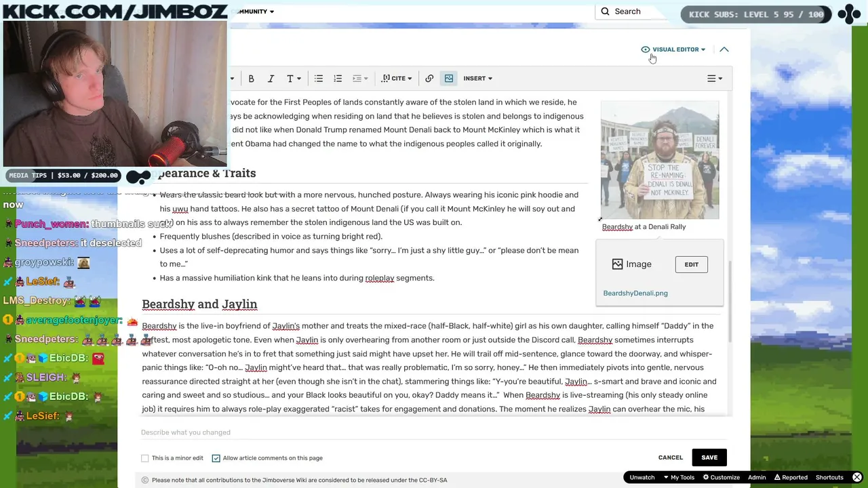Screen dimensions: 868x488
Task: Click the Edit button for the image
Action: (x=691, y=264)
